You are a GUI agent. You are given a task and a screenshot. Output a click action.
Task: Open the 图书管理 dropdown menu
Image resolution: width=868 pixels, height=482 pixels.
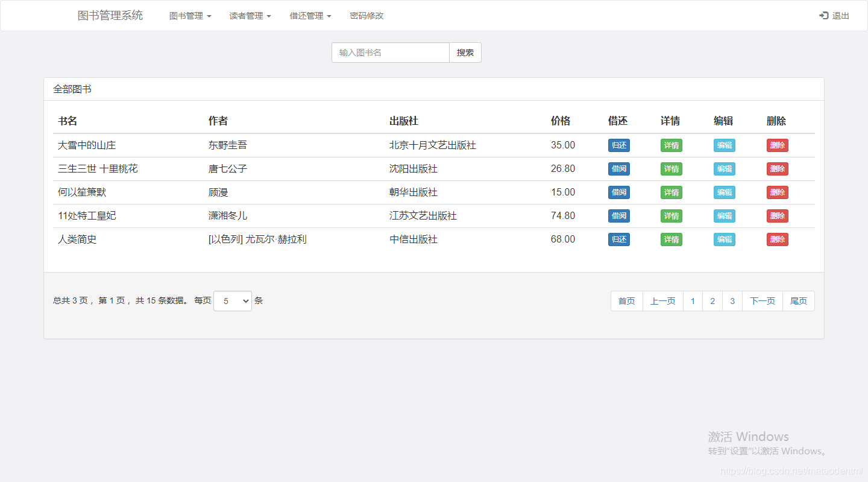(x=190, y=16)
